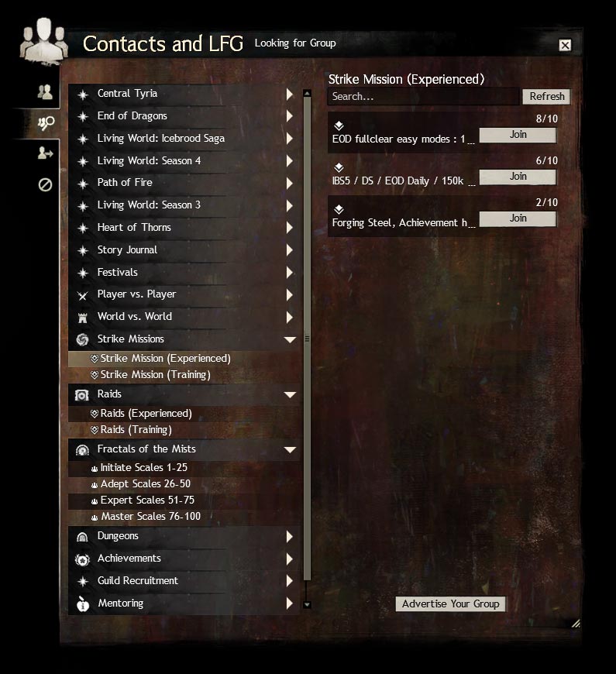Expand the Guild Recruitment category
This screenshot has height=674, width=616.
tap(290, 581)
